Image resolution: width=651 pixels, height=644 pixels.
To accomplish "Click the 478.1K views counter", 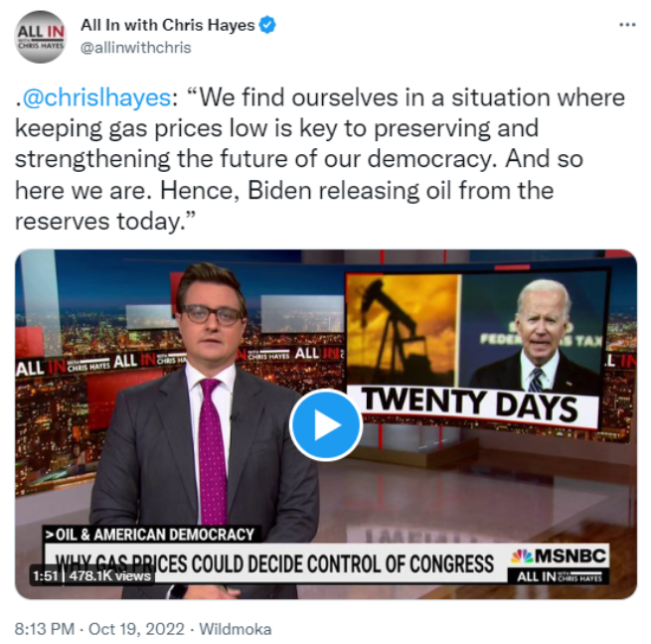I will tap(109, 576).
